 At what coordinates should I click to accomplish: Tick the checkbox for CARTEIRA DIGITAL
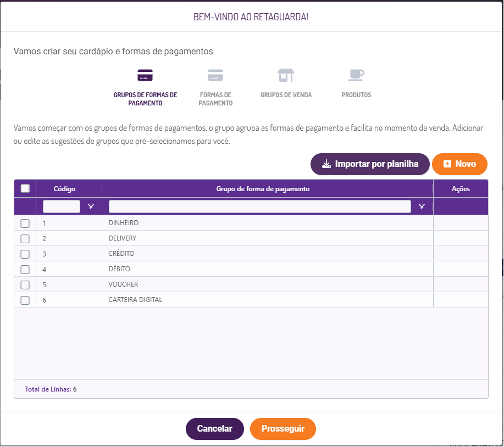pos(25,300)
